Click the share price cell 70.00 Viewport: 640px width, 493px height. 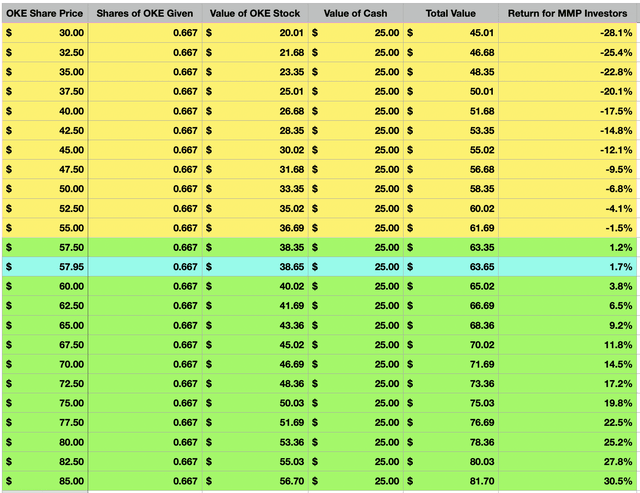point(45,364)
